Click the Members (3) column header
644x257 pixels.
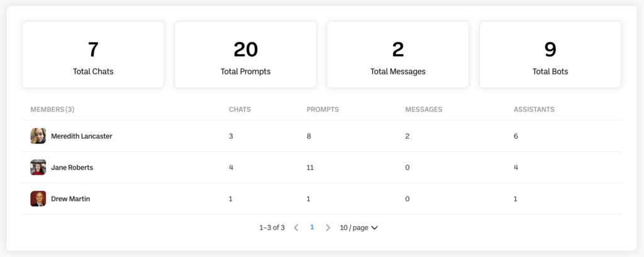[52, 110]
